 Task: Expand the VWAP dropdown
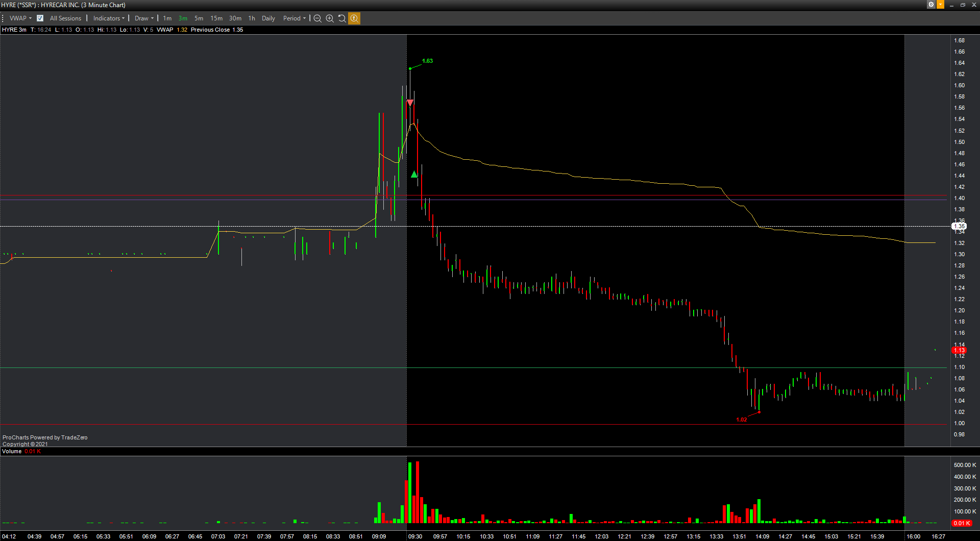click(x=20, y=18)
